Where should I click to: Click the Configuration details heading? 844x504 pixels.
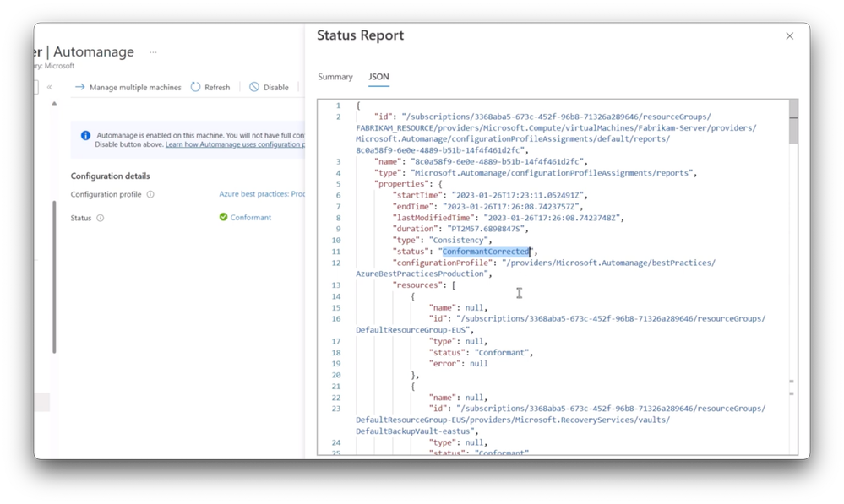(x=111, y=176)
